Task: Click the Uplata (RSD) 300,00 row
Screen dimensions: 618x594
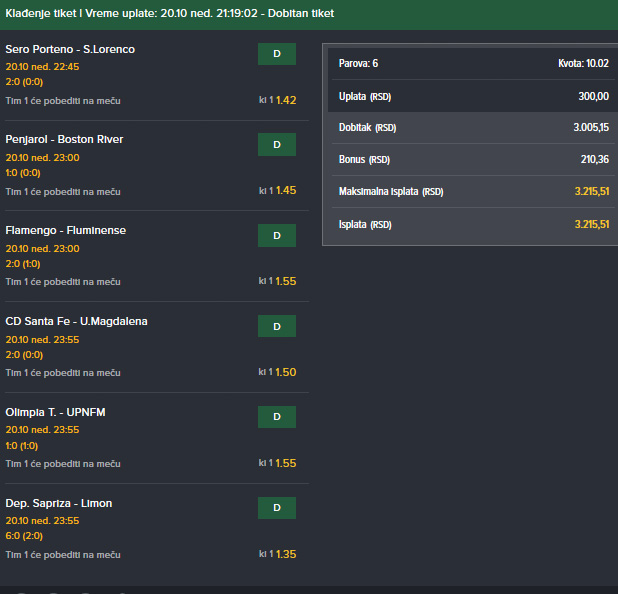Action: click(473, 96)
